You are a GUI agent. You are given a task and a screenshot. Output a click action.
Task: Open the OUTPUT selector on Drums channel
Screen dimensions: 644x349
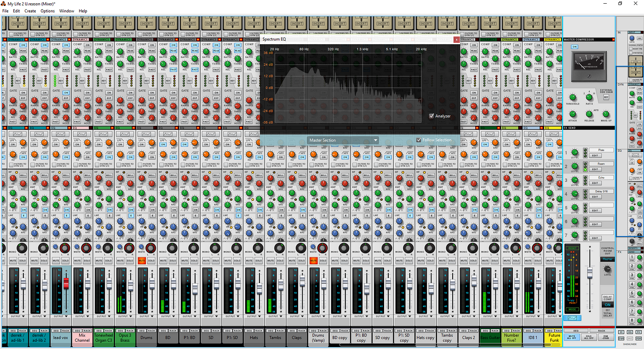tap(148, 316)
